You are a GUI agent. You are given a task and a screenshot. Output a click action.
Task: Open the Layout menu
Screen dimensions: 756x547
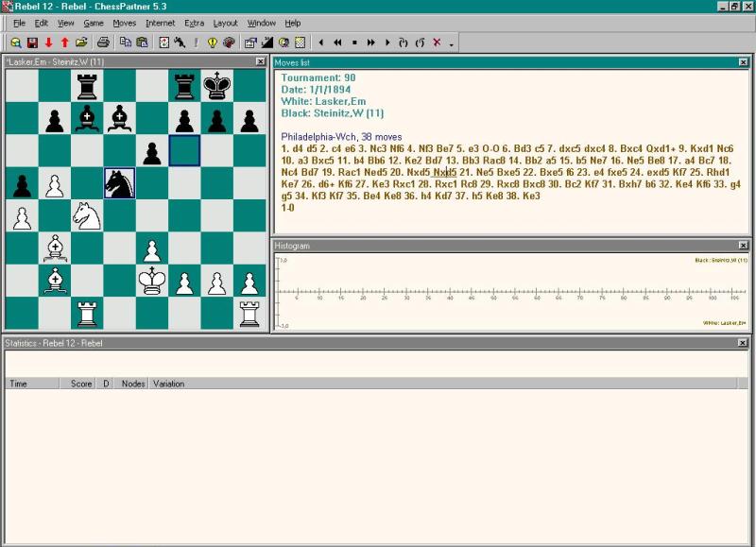point(225,23)
